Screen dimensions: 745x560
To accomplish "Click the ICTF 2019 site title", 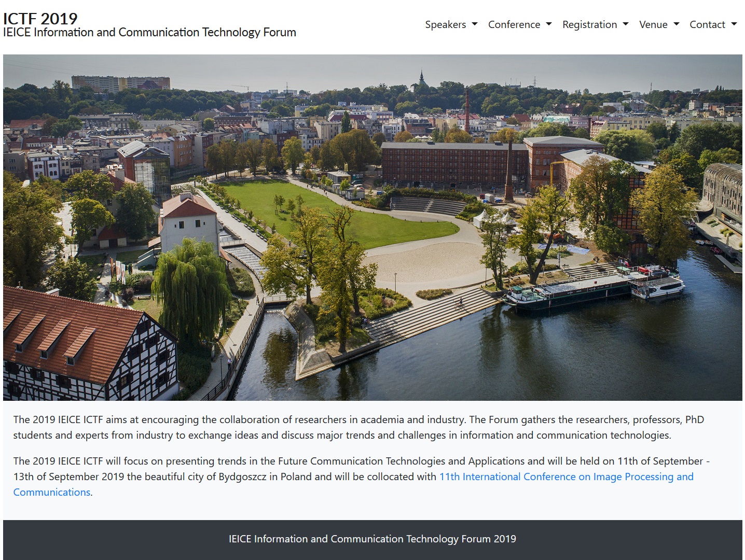I will (40, 18).
